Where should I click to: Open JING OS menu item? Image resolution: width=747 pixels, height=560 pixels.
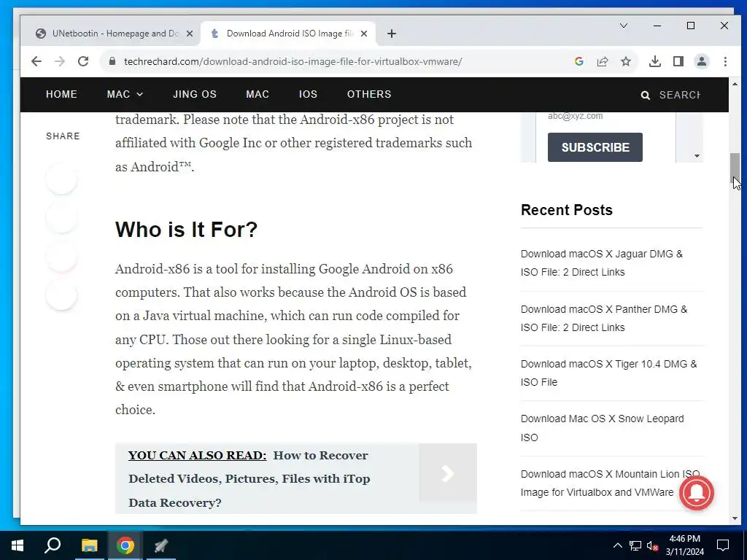pyautogui.click(x=194, y=94)
